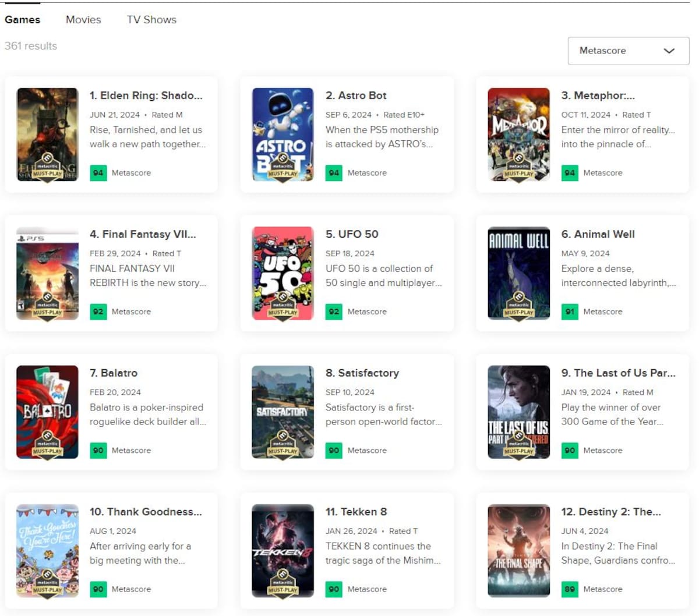Open the '8. Satisfactory' title link
The image size is (699, 616).
coord(362,373)
